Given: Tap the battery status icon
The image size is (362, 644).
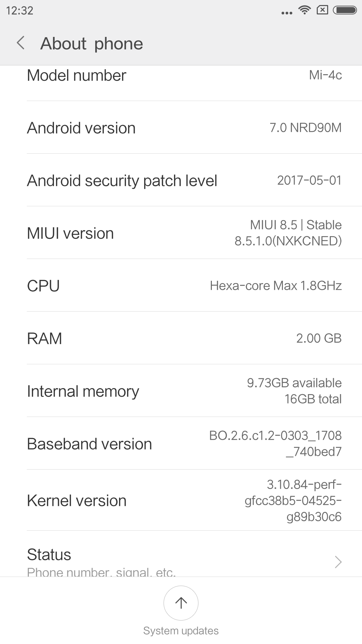Looking at the screenshot, I should (345, 10).
